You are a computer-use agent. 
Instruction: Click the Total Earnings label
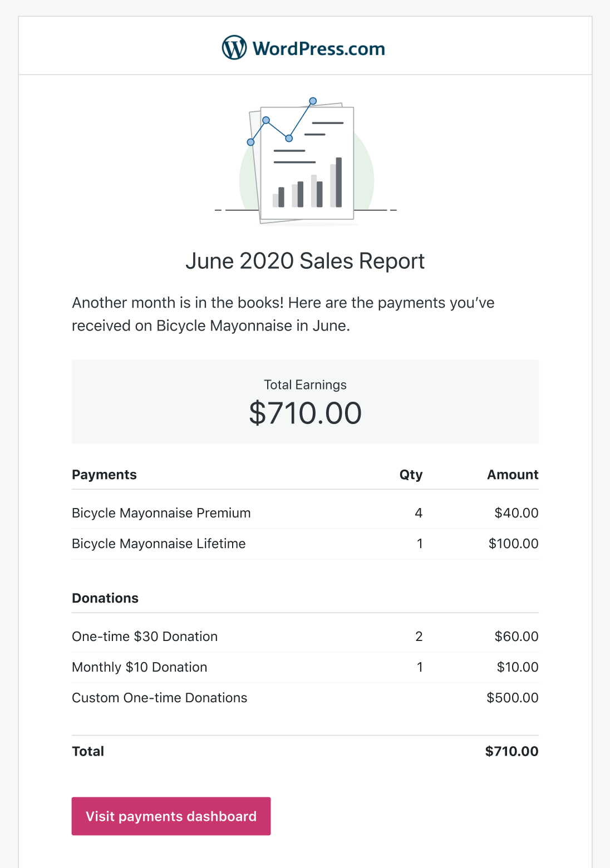305,385
